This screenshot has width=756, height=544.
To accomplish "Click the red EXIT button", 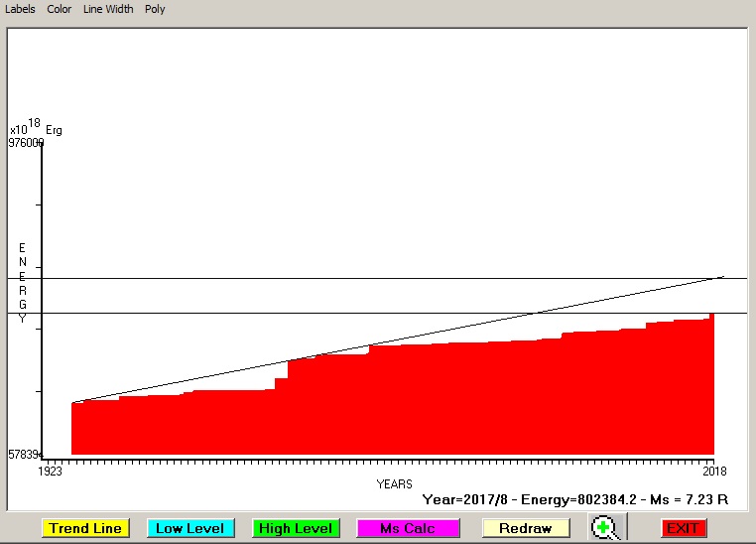I will pyautogui.click(x=683, y=528).
